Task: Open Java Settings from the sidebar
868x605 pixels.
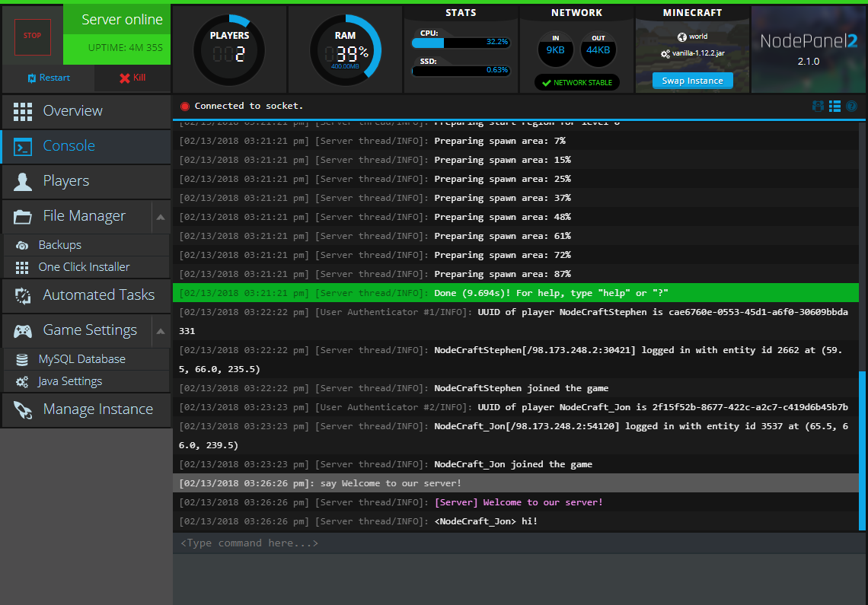Action: pyautogui.click(x=70, y=381)
